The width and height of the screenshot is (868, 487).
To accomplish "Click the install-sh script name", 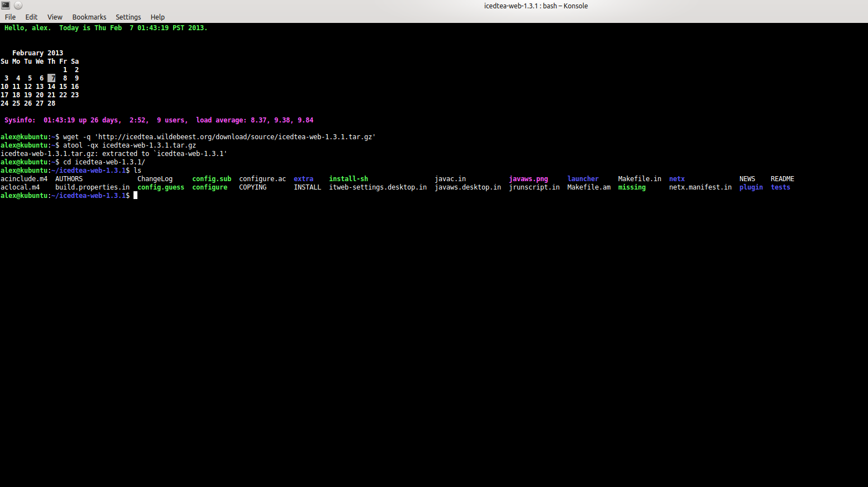I will coord(348,179).
